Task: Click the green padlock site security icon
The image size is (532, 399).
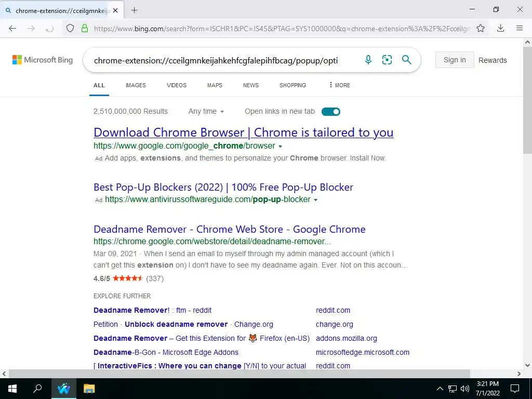Action: (85, 28)
